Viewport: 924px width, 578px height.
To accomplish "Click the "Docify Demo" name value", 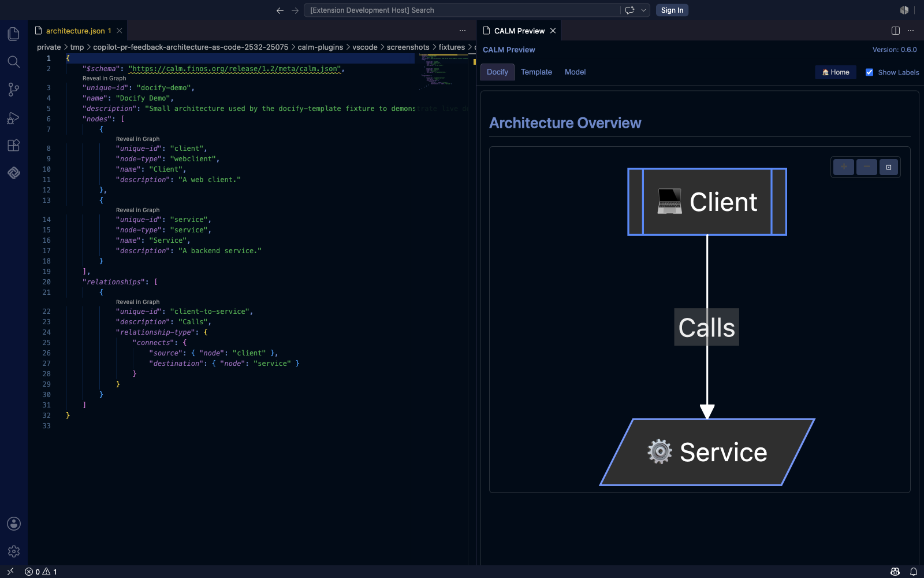I will 143,98.
